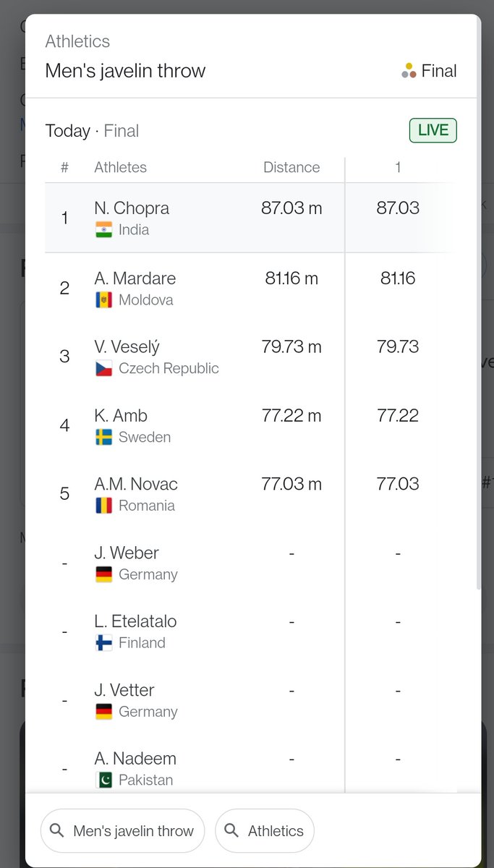
Task: Click the Distance column header
Action: pyautogui.click(x=291, y=167)
